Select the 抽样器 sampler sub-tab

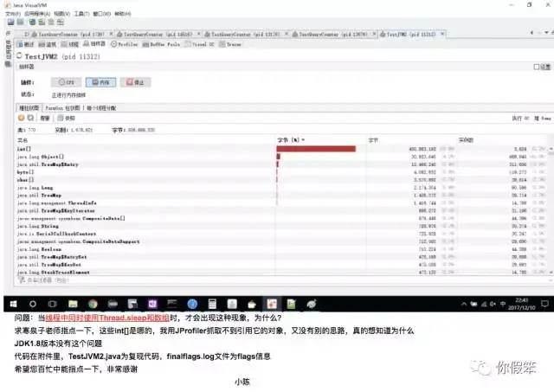pos(94,44)
